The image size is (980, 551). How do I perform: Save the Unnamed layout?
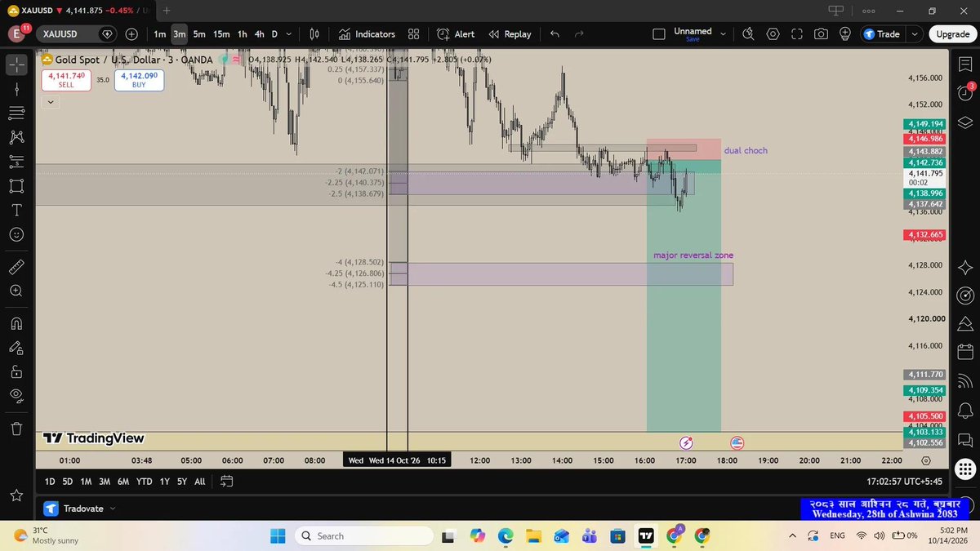point(693,39)
